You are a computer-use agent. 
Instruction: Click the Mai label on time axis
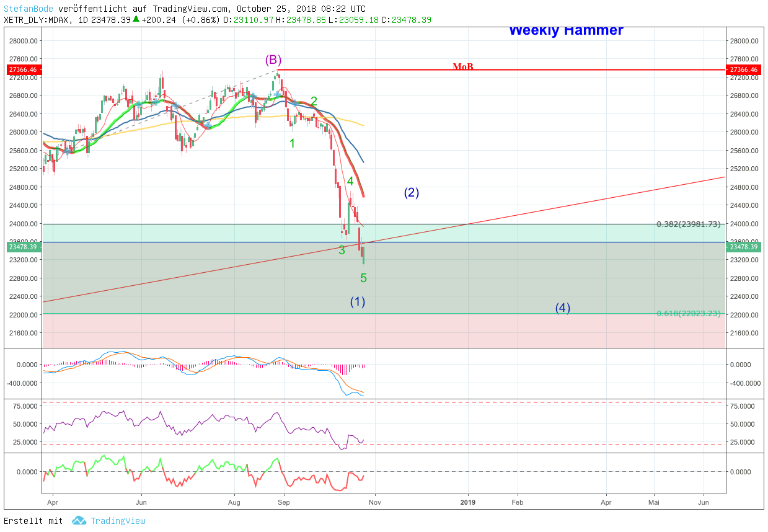point(653,503)
